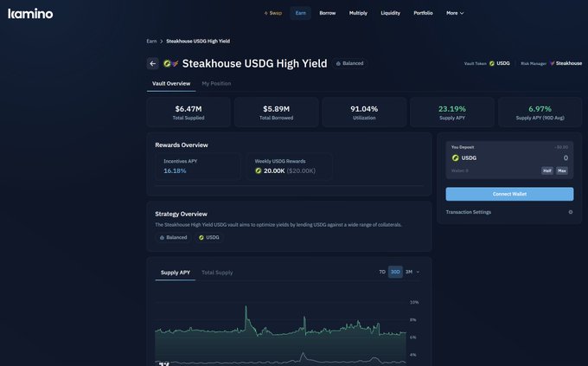
Task: Click the $5.89M Total Borrowed card
Action: tap(277, 112)
